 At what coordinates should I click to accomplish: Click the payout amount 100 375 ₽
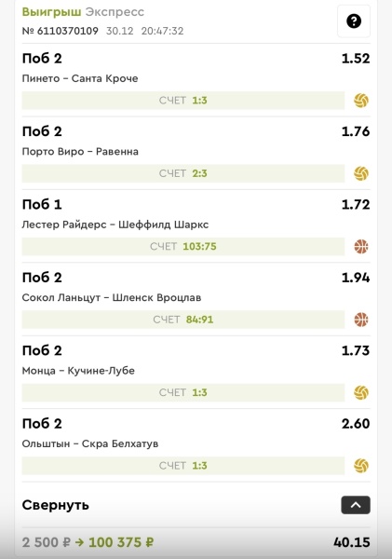pos(121,542)
